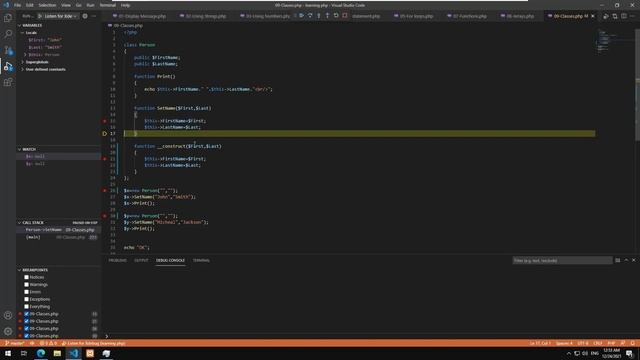Click master branch in status bar

pyautogui.click(x=15, y=343)
